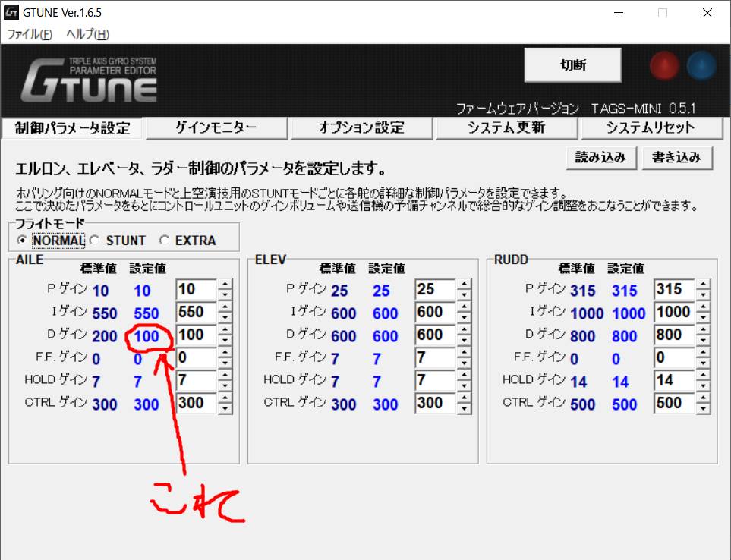Increase AILE F.F. gain with up arrow
Viewport: 731px width, 560px height.
[x=225, y=352]
